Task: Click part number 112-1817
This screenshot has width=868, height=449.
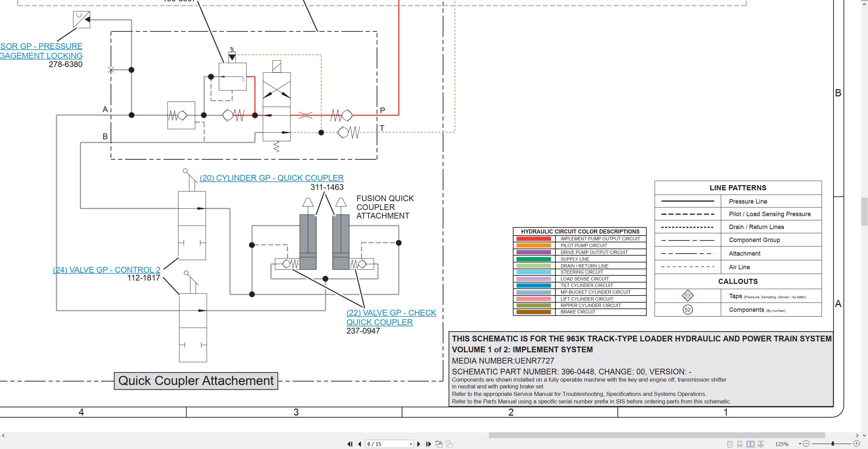Action: click(x=144, y=278)
